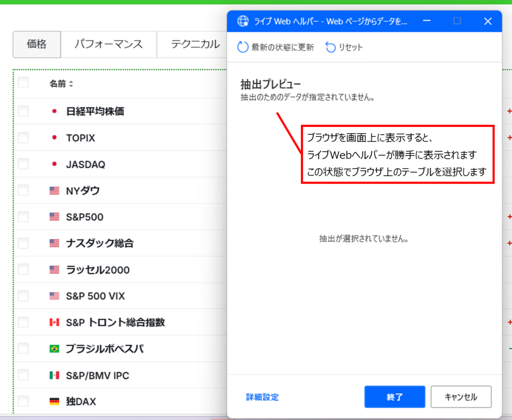512x420 pixels.
Task: Open the 日経平均株価 index link
Action: (x=95, y=111)
